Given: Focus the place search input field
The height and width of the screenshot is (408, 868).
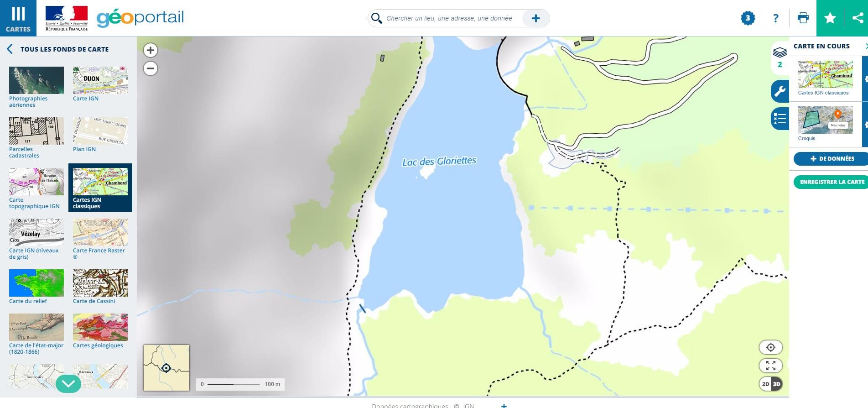Looking at the screenshot, I should (449, 18).
